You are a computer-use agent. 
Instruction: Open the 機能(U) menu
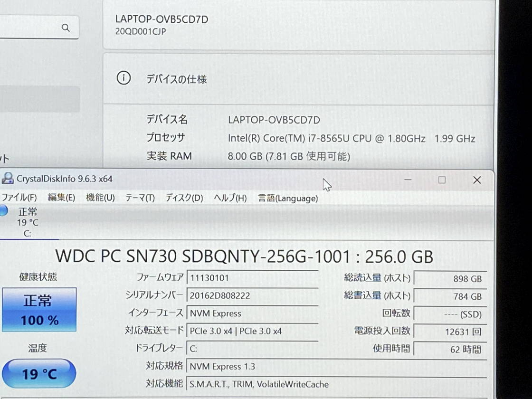(100, 198)
